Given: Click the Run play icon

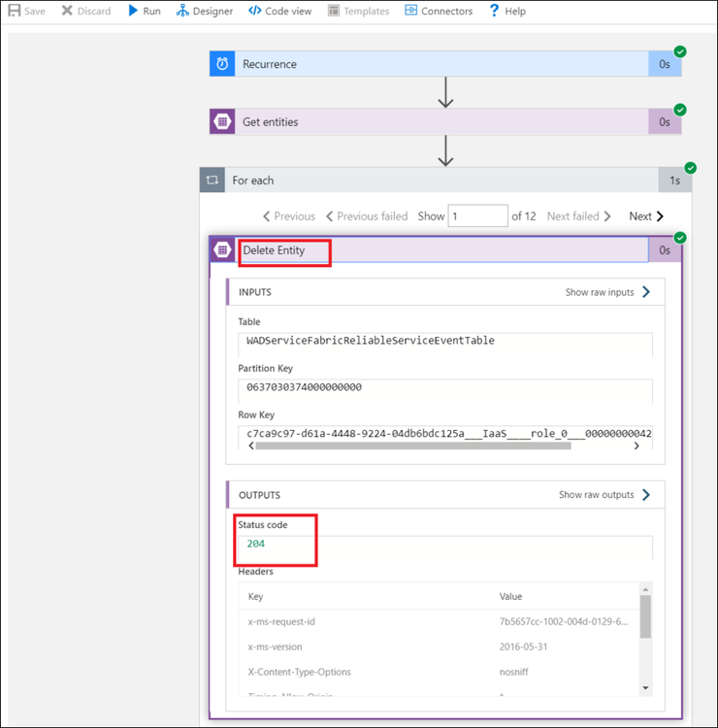Looking at the screenshot, I should (133, 11).
